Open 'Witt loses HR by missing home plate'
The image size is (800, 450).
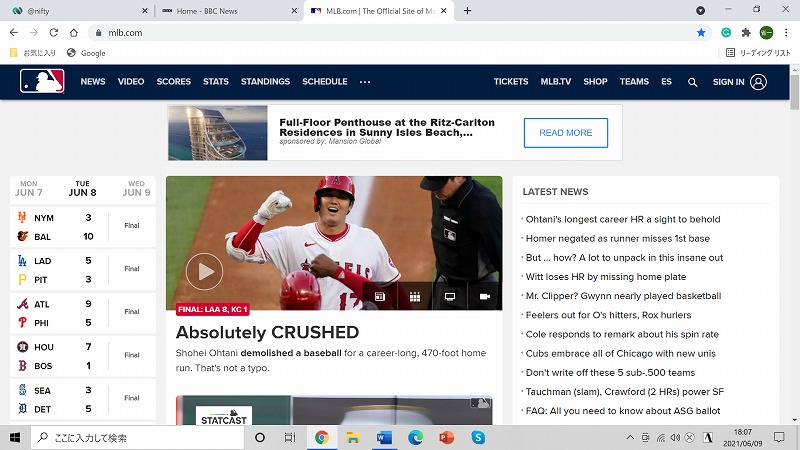pos(606,277)
